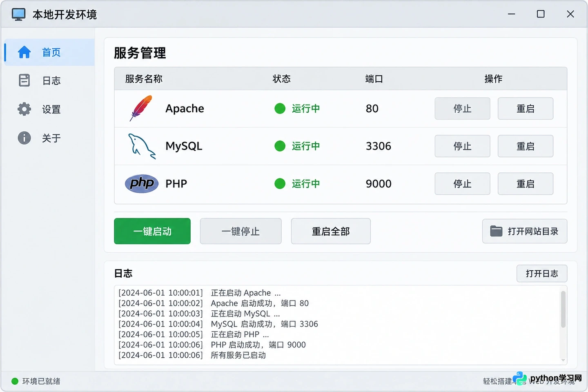Click the MySQL service name

[x=184, y=146]
